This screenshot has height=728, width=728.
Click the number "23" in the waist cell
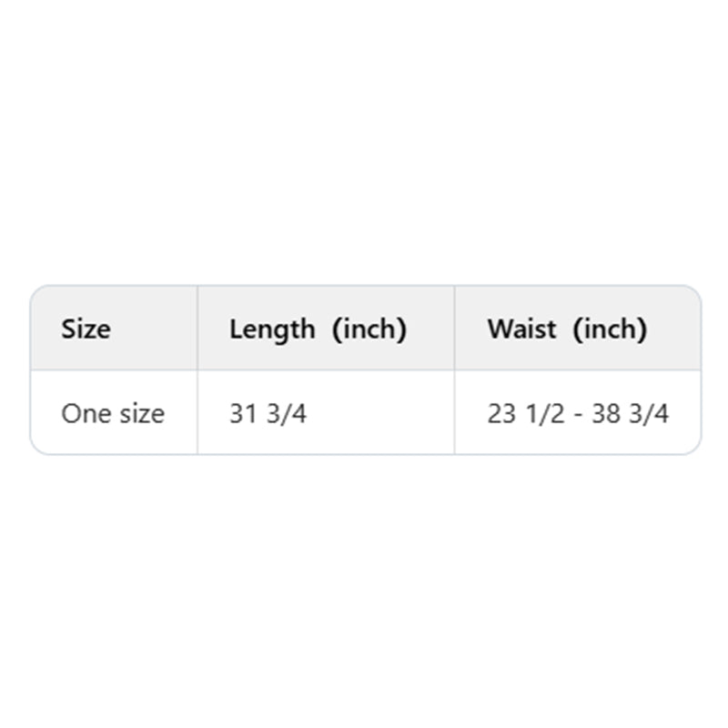click(501, 414)
